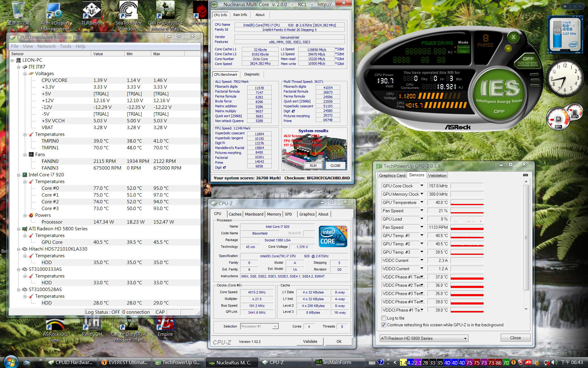Enable Log to file checkbox in GPU-Z
Viewport: 588px width, 368px height.
point(383,318)
